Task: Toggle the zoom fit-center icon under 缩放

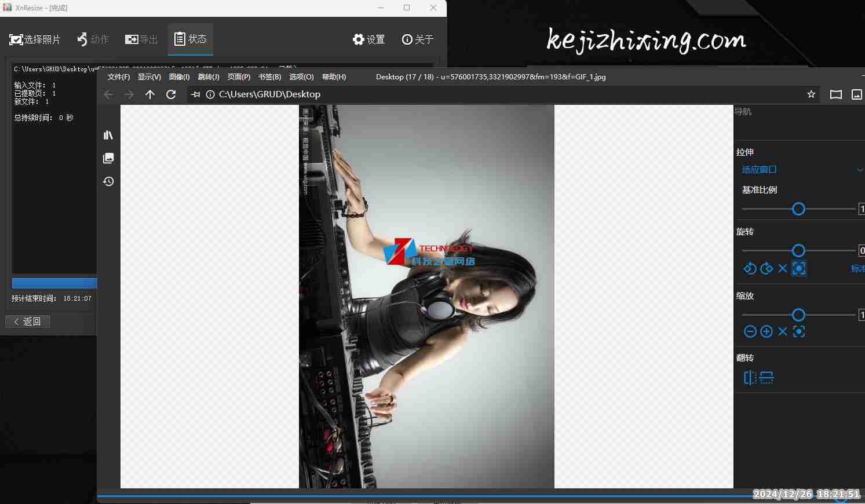Action: click(799, 331)
